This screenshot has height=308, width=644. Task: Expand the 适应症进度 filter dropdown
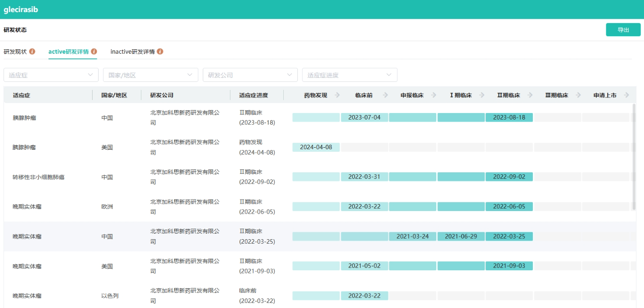[350, 75]
